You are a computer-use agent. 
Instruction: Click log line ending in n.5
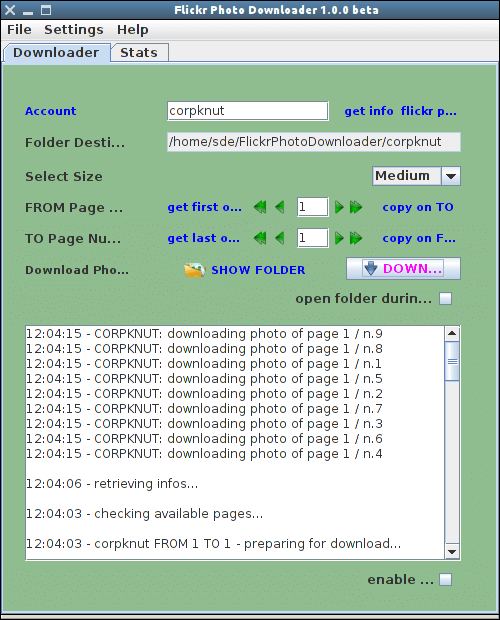point(204,379)
